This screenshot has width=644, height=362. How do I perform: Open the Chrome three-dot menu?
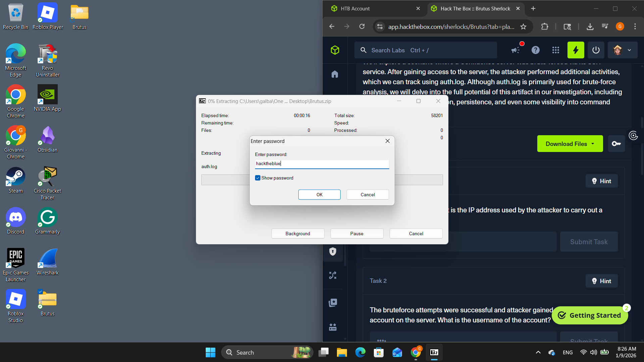click(635, 27)
